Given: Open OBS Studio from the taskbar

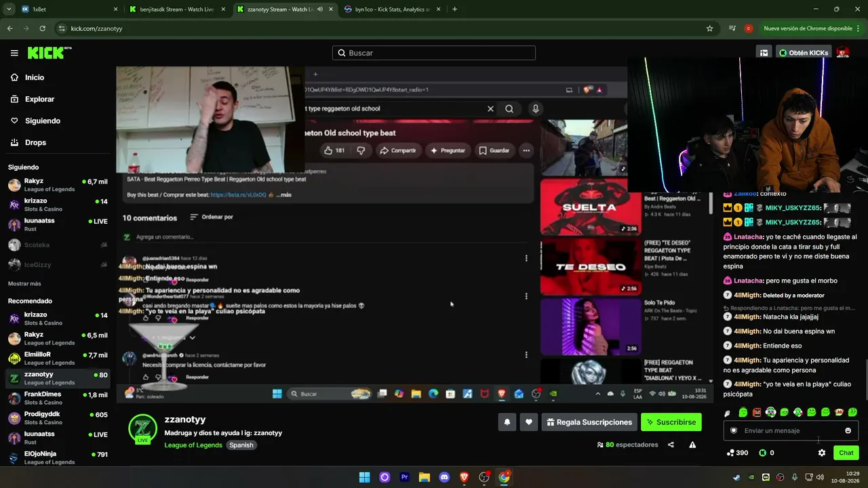Looking at the screenshot, I should point(484,477).
